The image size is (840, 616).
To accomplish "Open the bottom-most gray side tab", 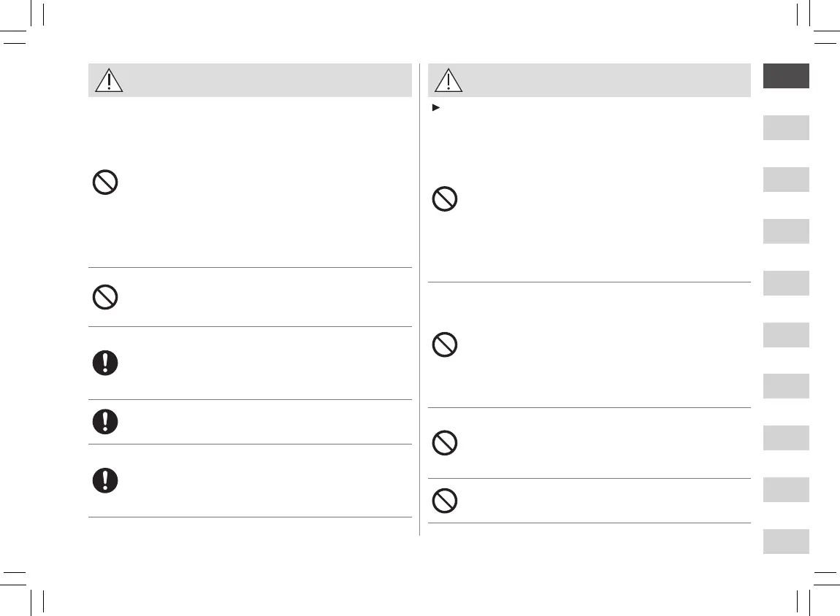I will pos(787,541).
